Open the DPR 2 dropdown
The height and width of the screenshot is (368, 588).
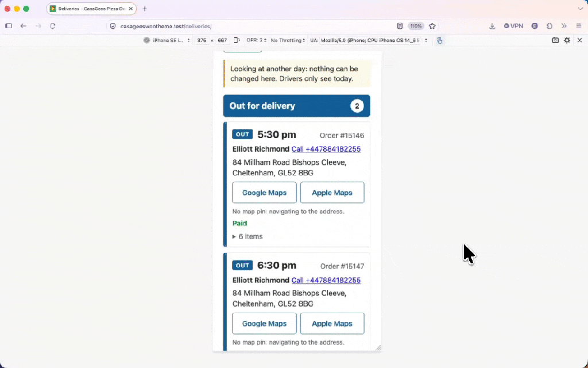(x=257, y=40)
